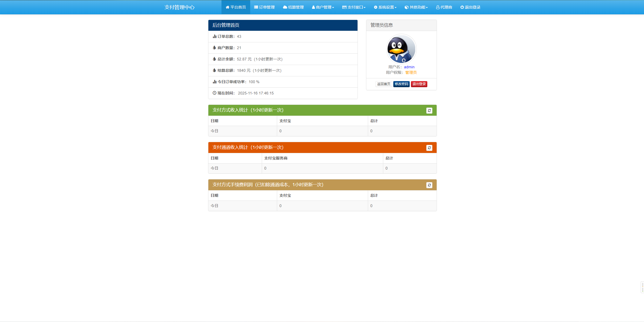This screenshot has height=322, width=644.
Task: Refresh the payment channel income statistics
Action: click(429, 148)
